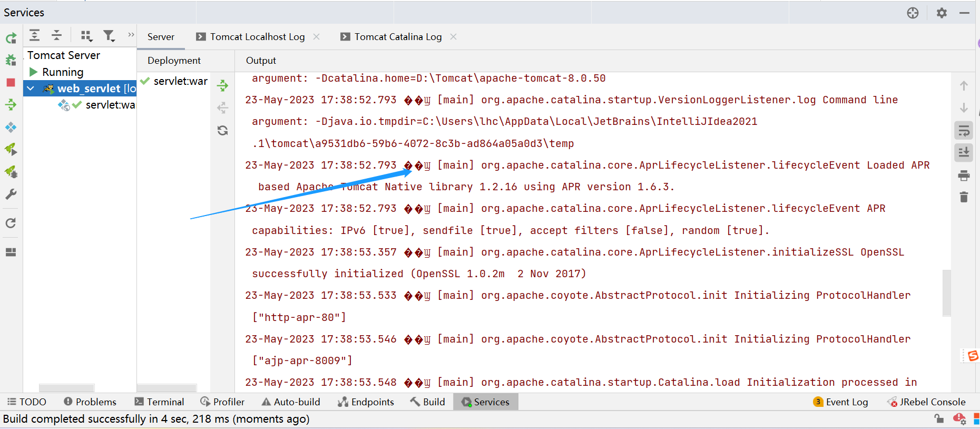Jump down the stack trace arrow
980x429 pixels.
(x=964, y=108)
